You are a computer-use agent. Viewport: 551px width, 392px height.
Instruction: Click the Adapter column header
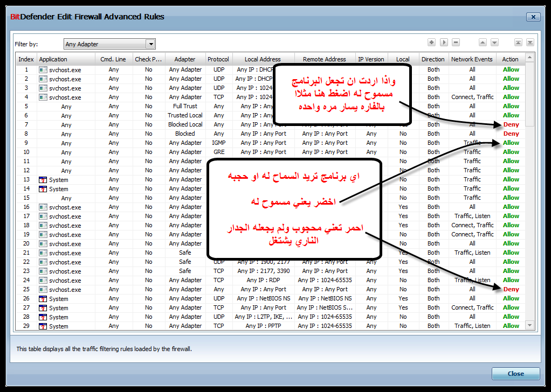click(x=185, y=59)
